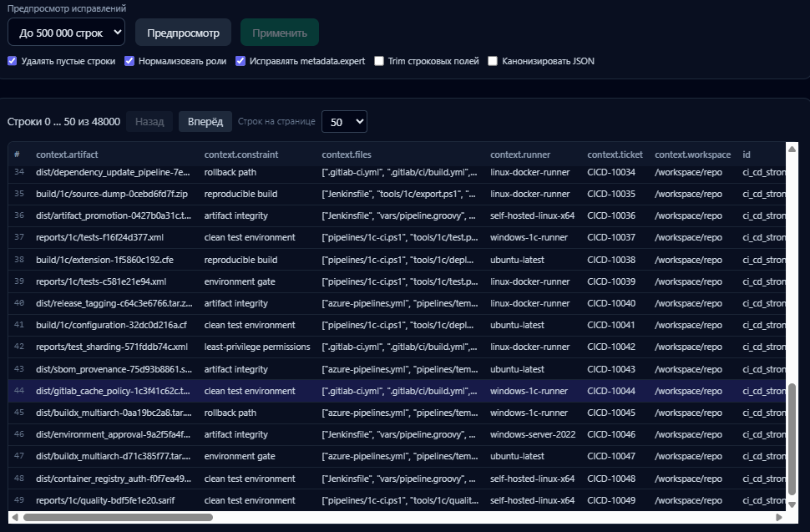Click the table's vertical scrollbar thumb
This screenshot has height=532, width=810.
(x=792, y=439)
